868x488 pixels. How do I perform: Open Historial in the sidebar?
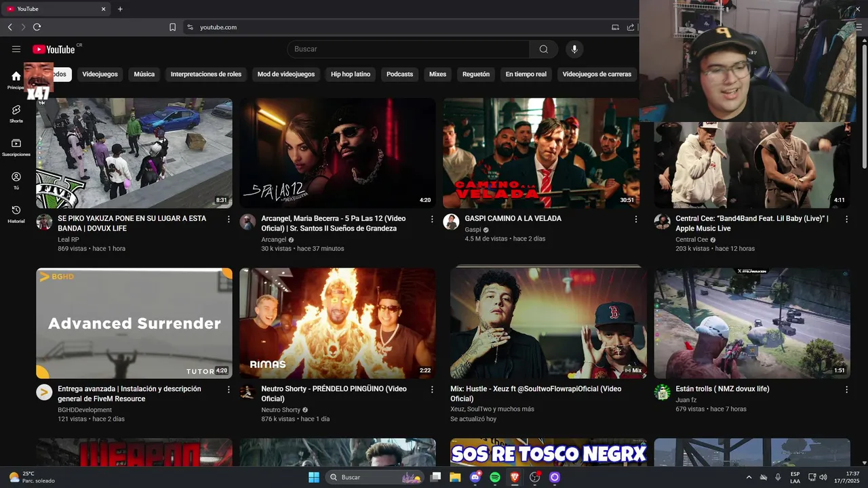(16, 214)
